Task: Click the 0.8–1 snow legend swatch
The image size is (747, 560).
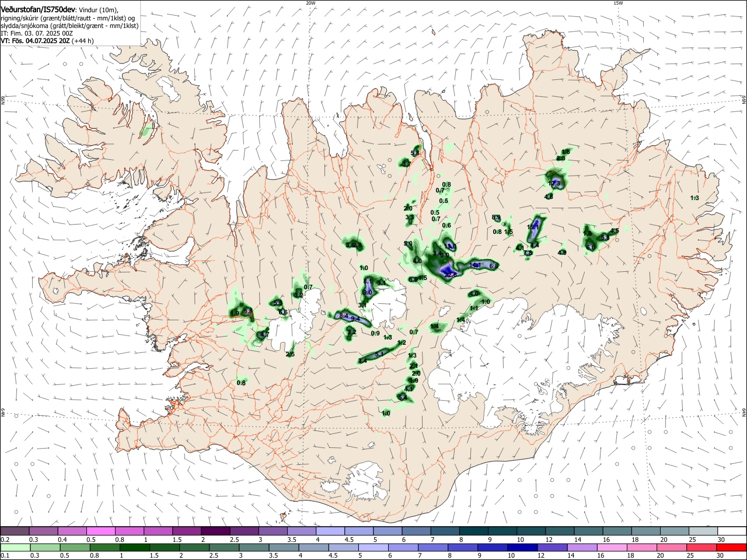Action: [130, 531]
